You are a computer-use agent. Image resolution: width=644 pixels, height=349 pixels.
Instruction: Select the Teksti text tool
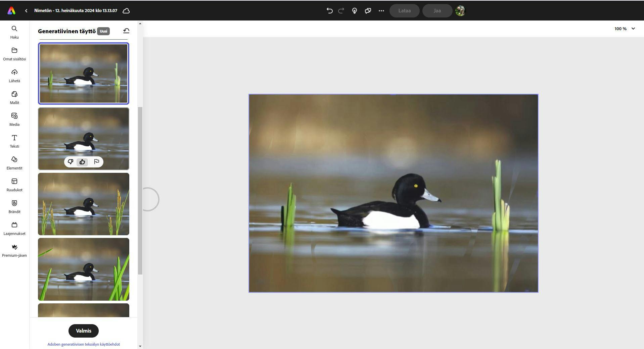pos(14,141)
